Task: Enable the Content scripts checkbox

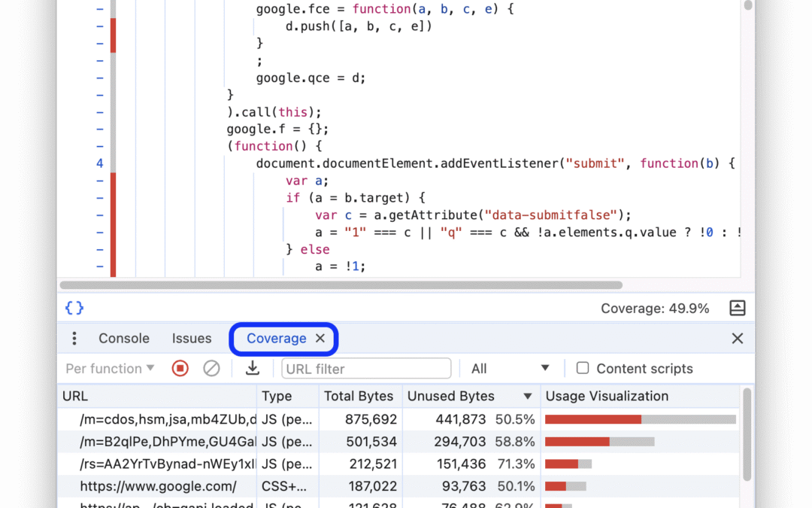Action: 583,368
